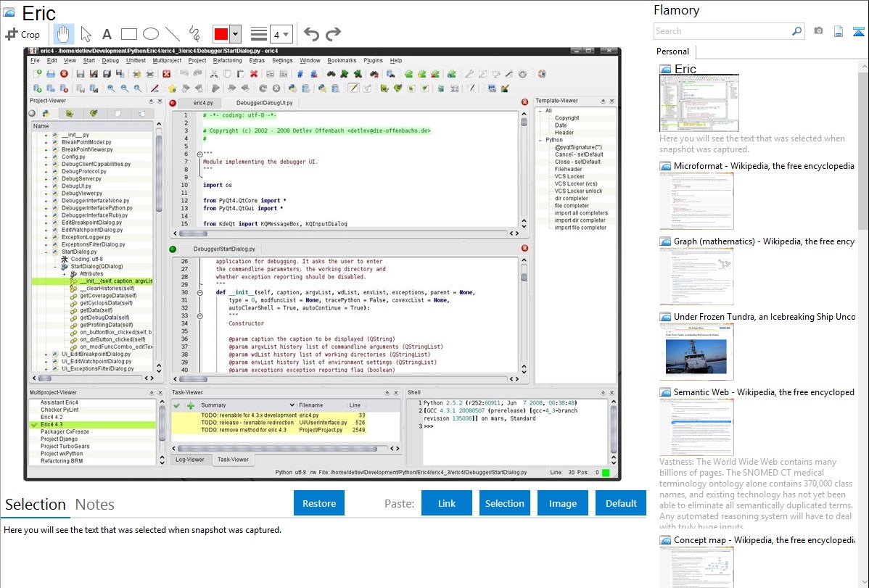Click the Flamory search input field
This screenshot has height=588, width=869.
(x=722, y=31)
